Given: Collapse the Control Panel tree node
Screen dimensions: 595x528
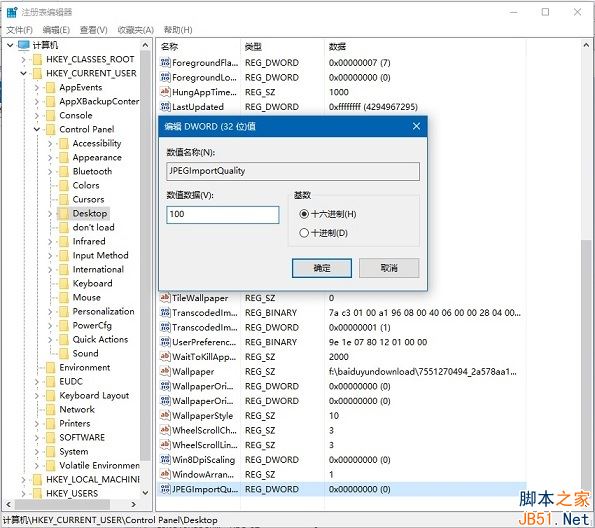Looking at the screenshot, I should click(x=37, y=129).
